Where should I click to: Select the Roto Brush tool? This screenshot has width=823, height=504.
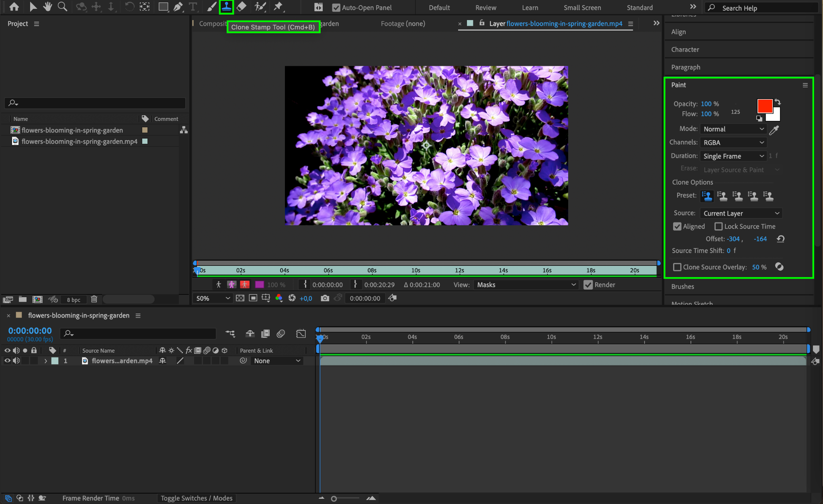(260, 6)
